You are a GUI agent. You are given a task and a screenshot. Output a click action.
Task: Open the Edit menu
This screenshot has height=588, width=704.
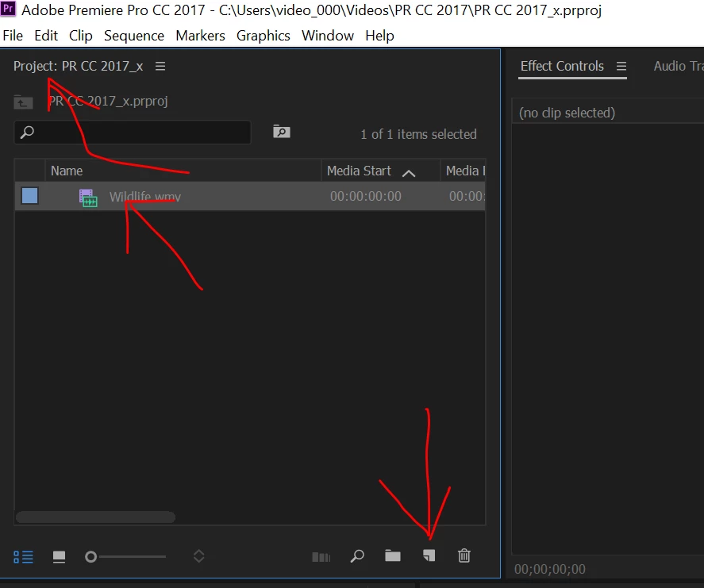click(46, 36)
